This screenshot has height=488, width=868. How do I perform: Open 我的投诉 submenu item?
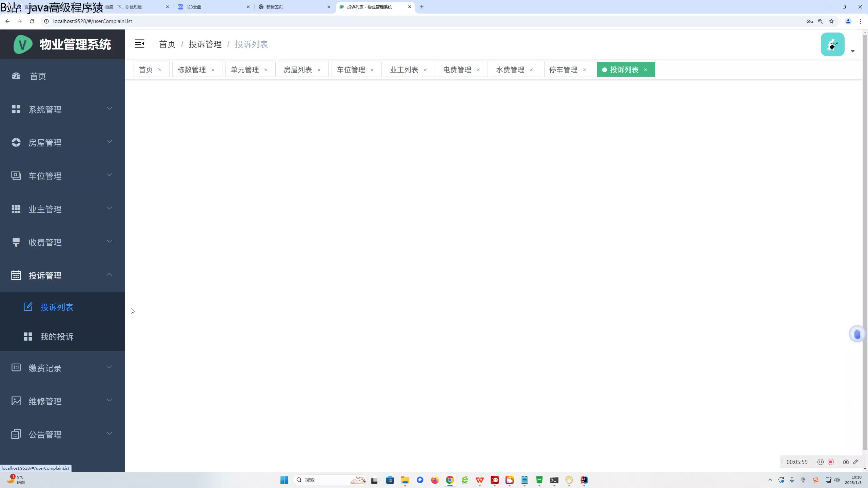(57, 337)
